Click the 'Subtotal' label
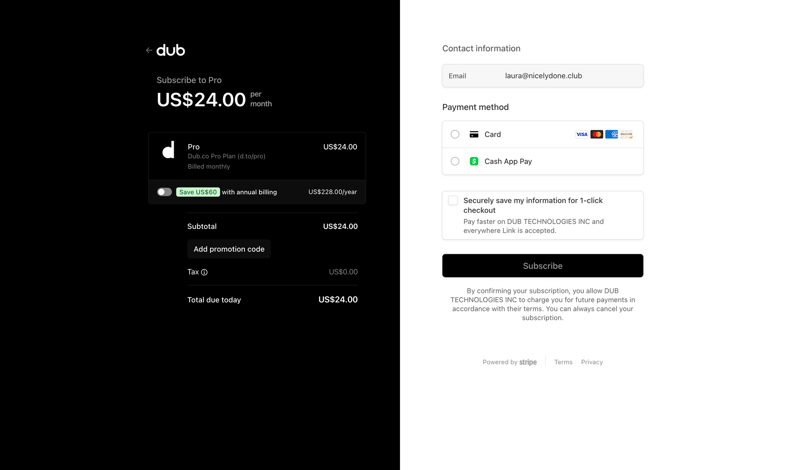This screenshot has height=470, width=800. [x=202, y=226]
